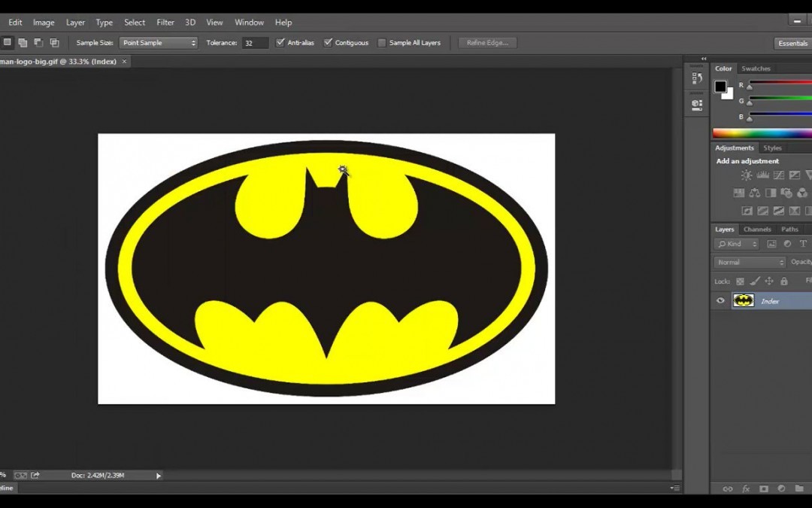Collapse the panels with double-arrow
This screenshot has width=812, height=508.
coord(704,59)
